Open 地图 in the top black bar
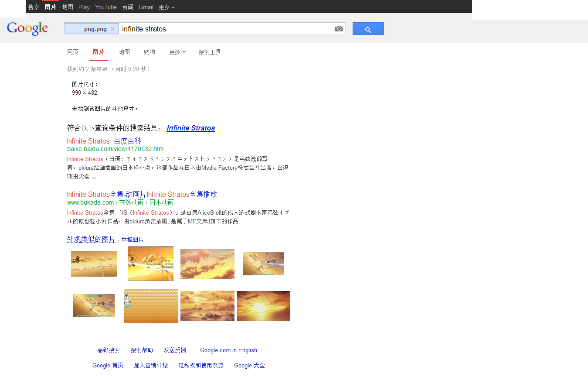 point(68,7)
